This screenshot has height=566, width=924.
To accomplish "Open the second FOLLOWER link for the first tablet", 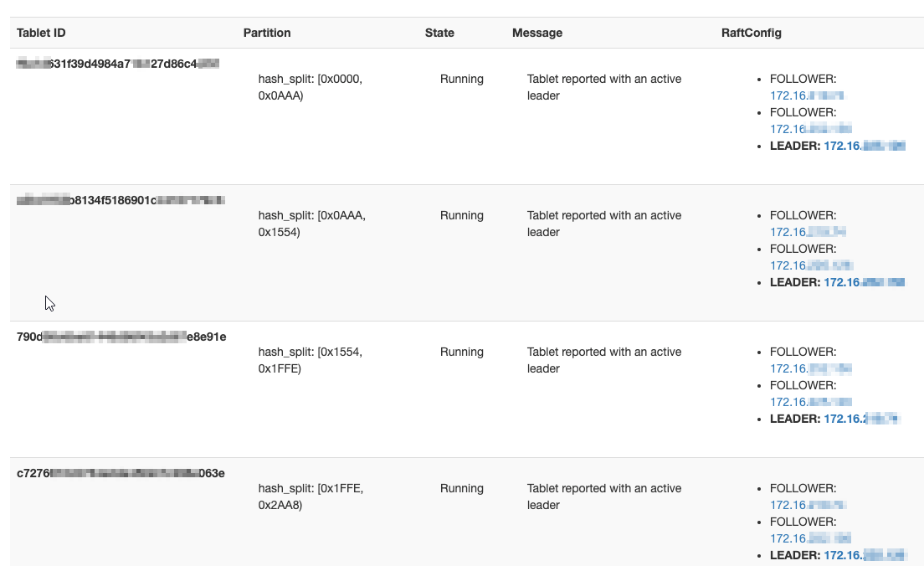I will [x=808, y=128].
